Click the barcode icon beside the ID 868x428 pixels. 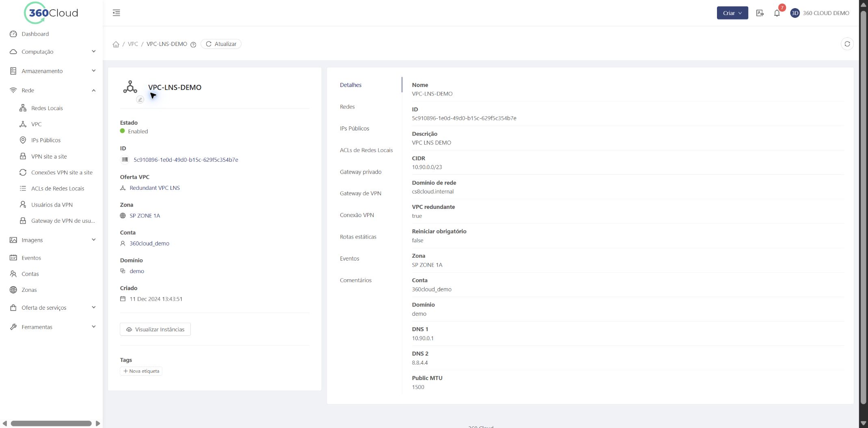[125, 160]
